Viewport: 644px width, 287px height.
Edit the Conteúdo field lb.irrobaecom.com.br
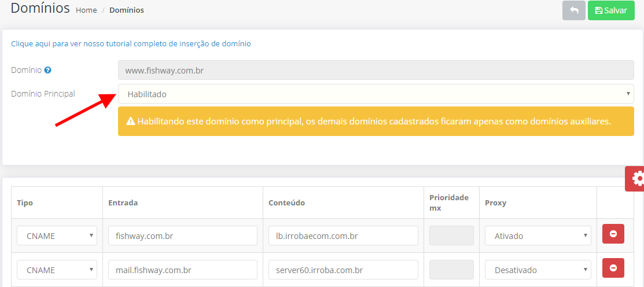[x=343, y=236]
